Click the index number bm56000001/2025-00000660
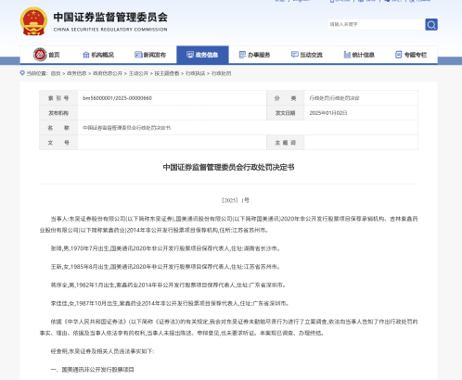Viewport: 462px width, 380px height. pos(117,98)
